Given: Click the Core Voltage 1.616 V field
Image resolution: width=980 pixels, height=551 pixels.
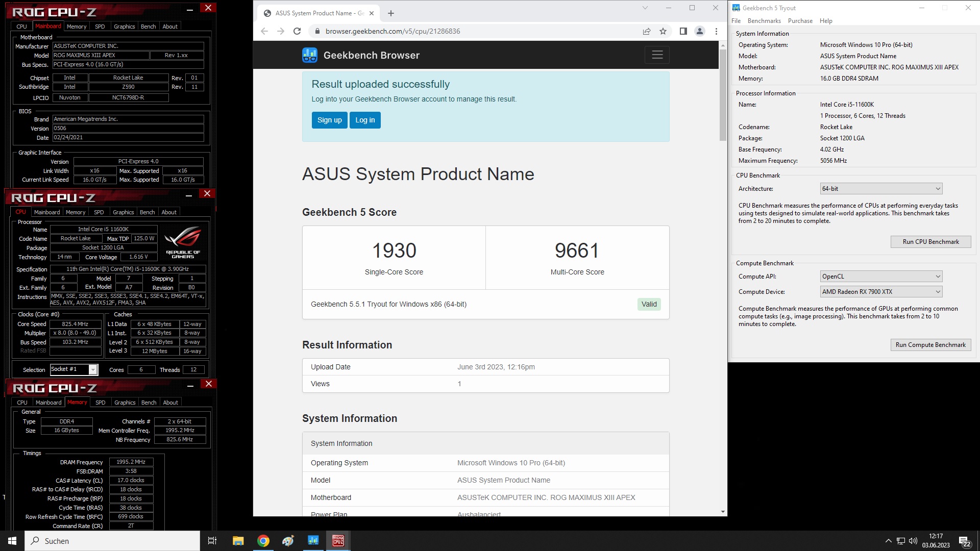Looking at the screenshot, I should [x=138, y=257].
